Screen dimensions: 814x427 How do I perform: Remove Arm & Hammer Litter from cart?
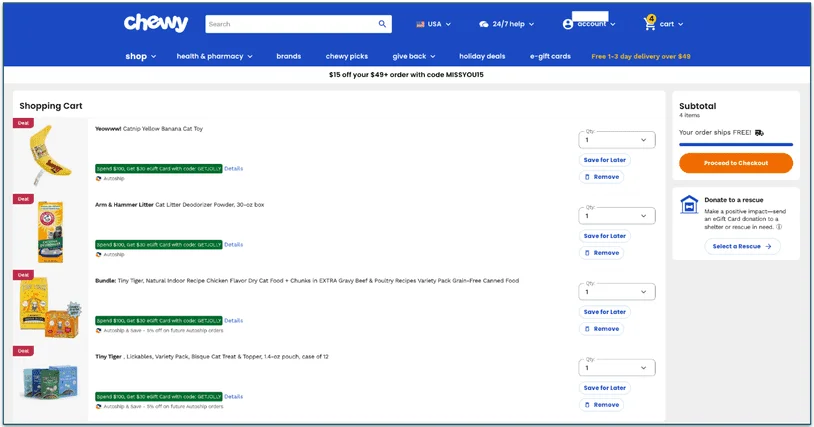[601, 253]
